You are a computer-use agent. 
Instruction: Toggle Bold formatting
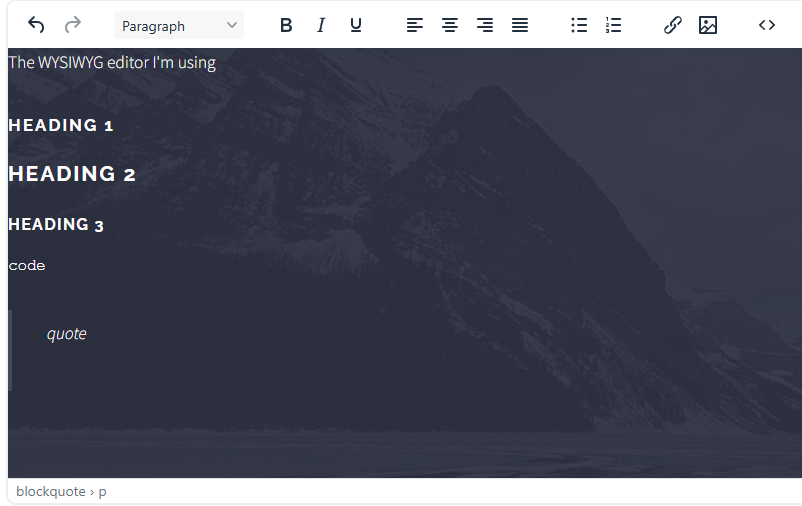[x=286, y=25]
